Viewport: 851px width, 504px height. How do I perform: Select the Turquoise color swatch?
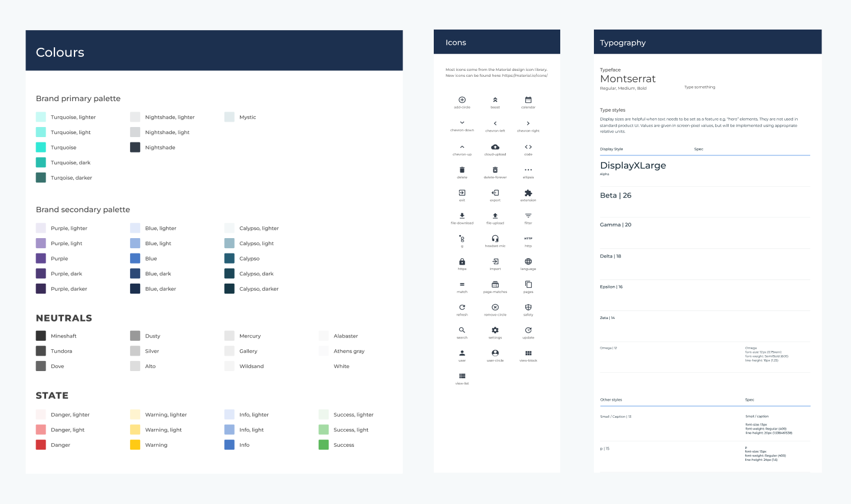pyautogui.click(x=41, y=147)
